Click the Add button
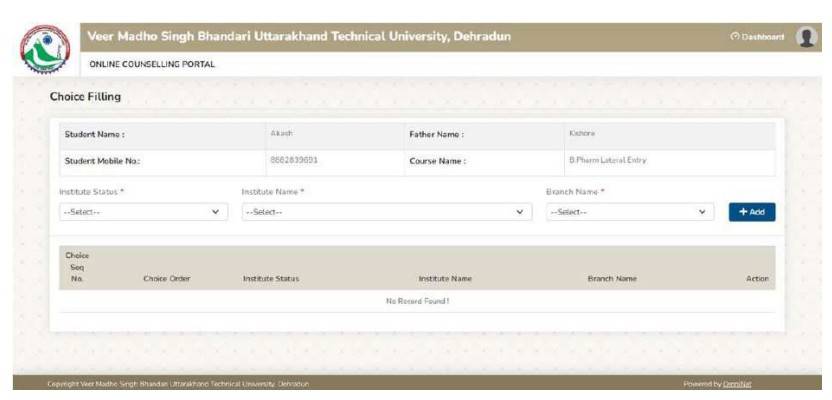 tap(752, 212)
